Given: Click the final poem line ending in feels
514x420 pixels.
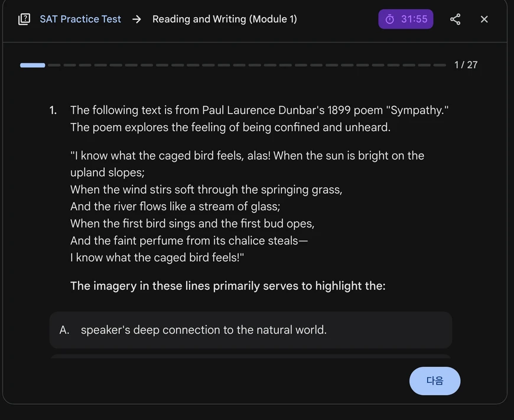Looking at the screenshot, I should [x=157, y=258].
